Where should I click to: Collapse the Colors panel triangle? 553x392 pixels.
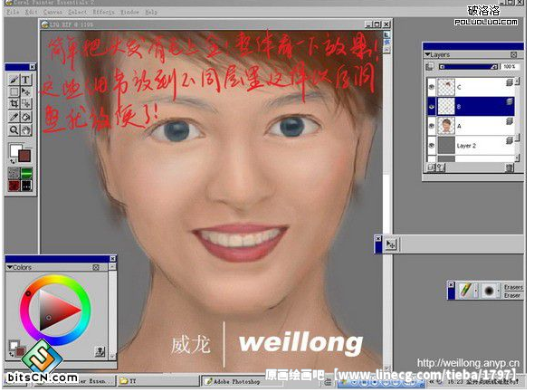pos(10,267)
